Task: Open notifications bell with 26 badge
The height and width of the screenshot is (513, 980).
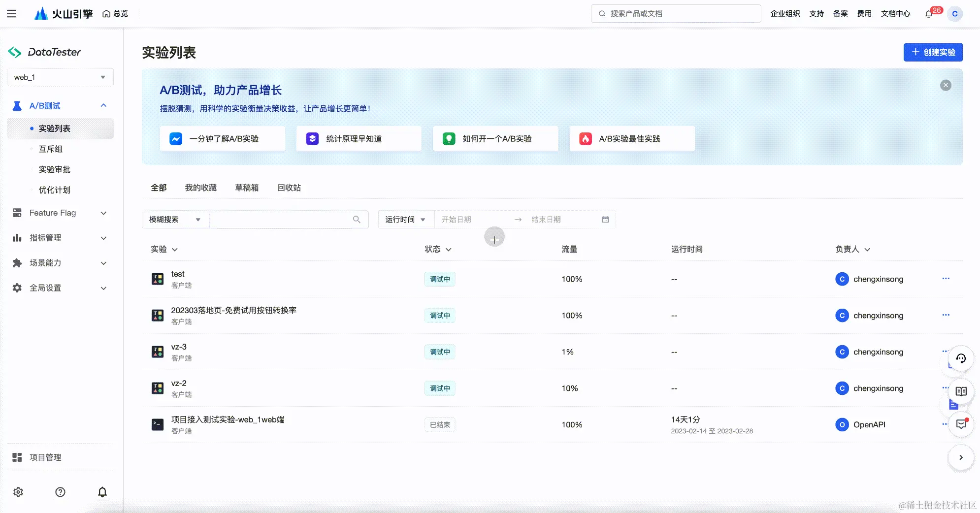Action: click(x=929, y=14)
